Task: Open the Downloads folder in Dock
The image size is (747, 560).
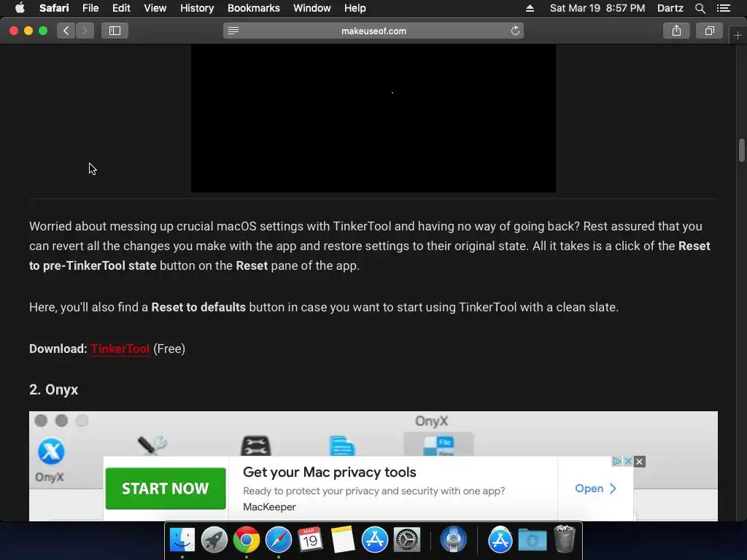Action: pos(532,540)
